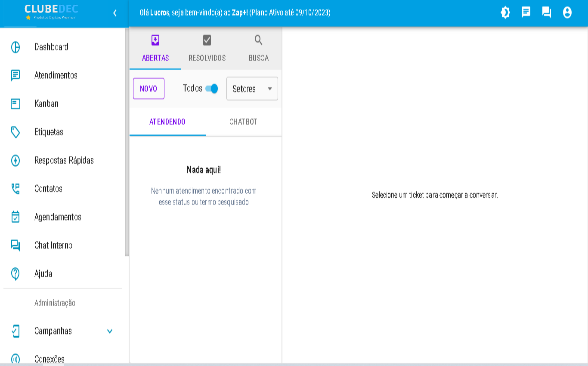Screen dimensions: 588x366
Task: Click the Ajuda question mark icon
Action: point(15,274)
